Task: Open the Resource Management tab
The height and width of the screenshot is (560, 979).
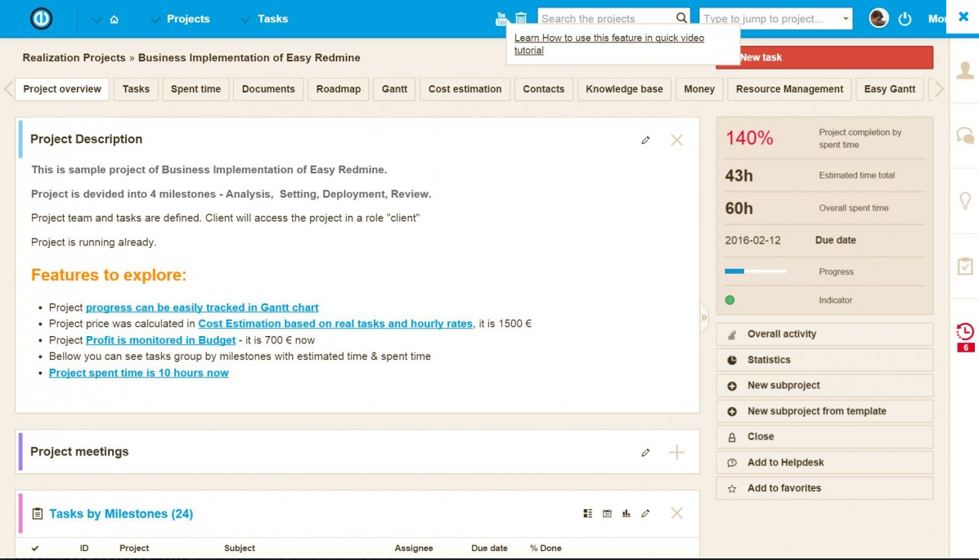Action: (x=789, y=89)
